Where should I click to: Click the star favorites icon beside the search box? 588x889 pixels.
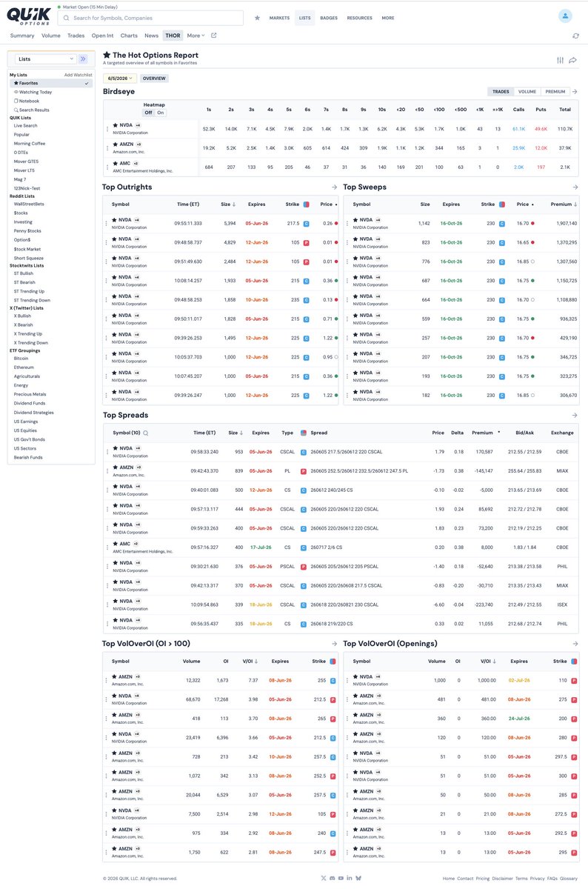[257, 18]
